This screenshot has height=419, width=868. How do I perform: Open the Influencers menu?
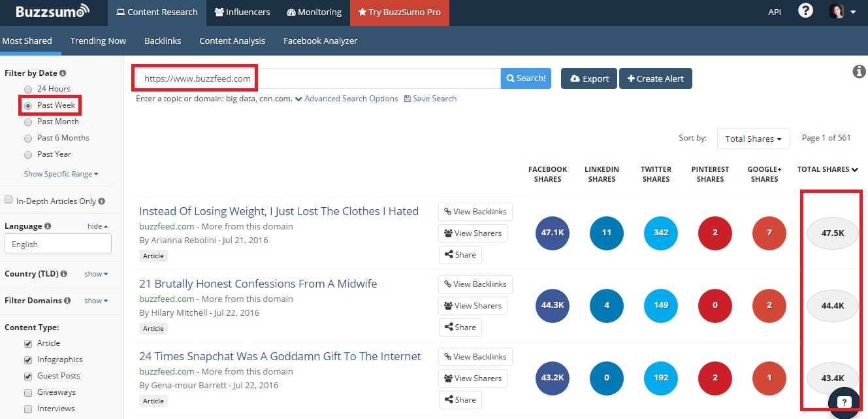tap(242, 12)
